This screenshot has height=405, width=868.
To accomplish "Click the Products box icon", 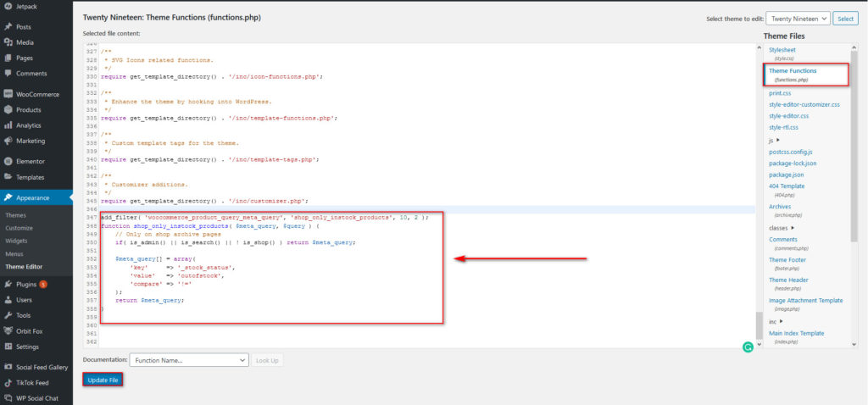I will click(x=8, y=109).
